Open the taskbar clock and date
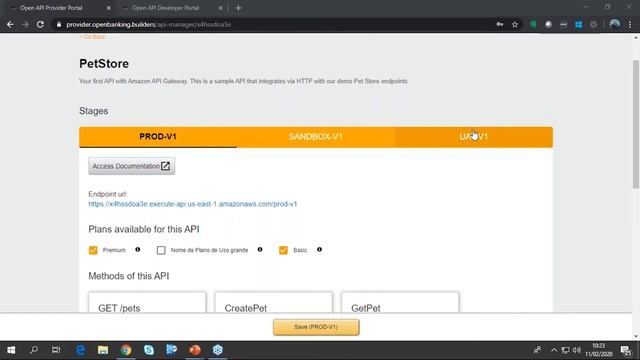Screen dimensions: 640x360 coord(598,350)
